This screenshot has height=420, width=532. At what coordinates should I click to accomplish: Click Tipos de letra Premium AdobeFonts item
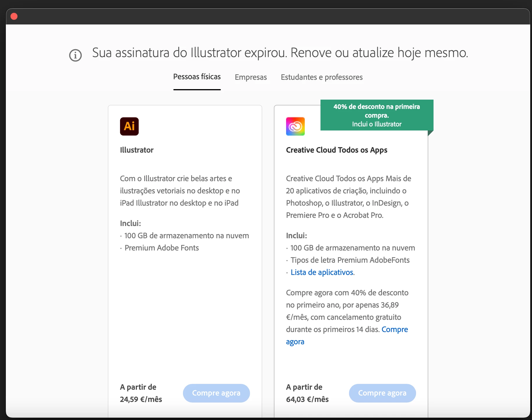click(350, 260)
